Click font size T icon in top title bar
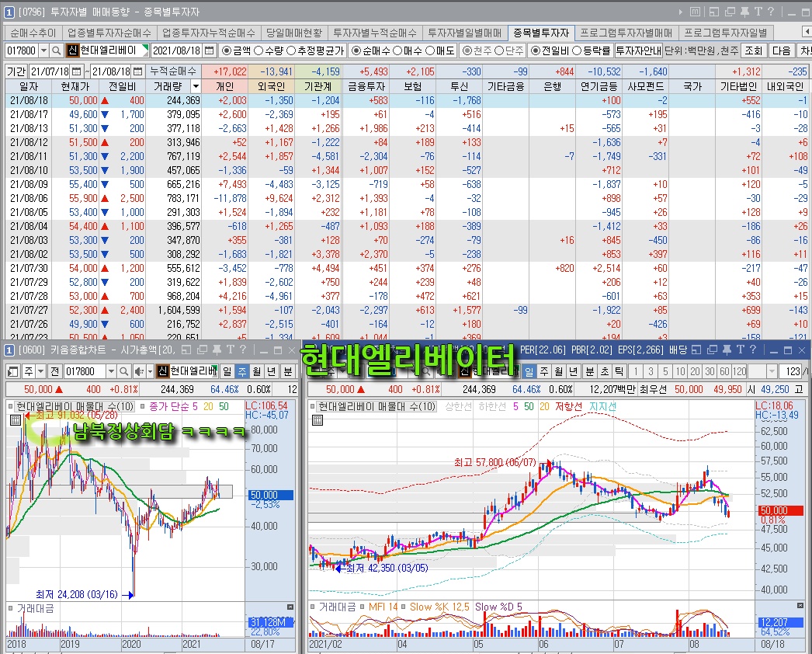Screen dimensions: 812x654 tap(758, 12)
